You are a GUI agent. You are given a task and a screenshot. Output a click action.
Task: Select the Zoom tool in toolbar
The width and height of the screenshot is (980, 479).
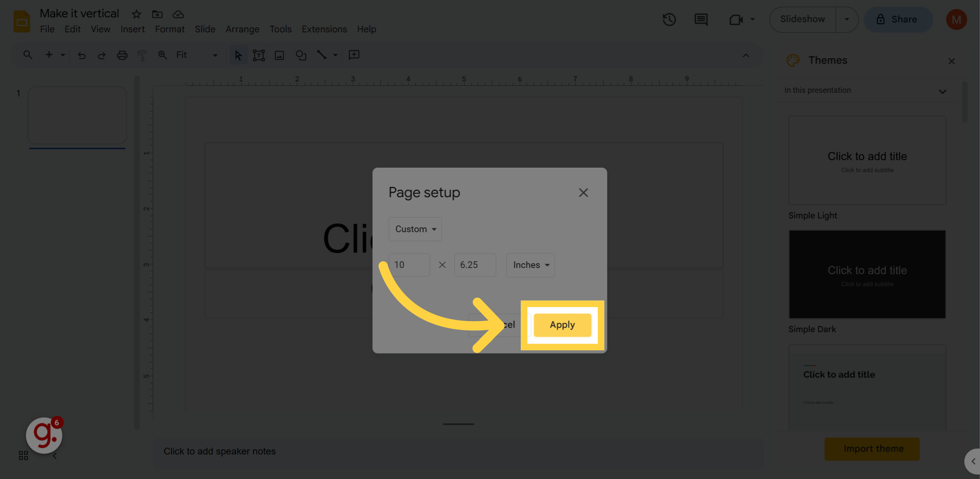[x=161, y=55]
